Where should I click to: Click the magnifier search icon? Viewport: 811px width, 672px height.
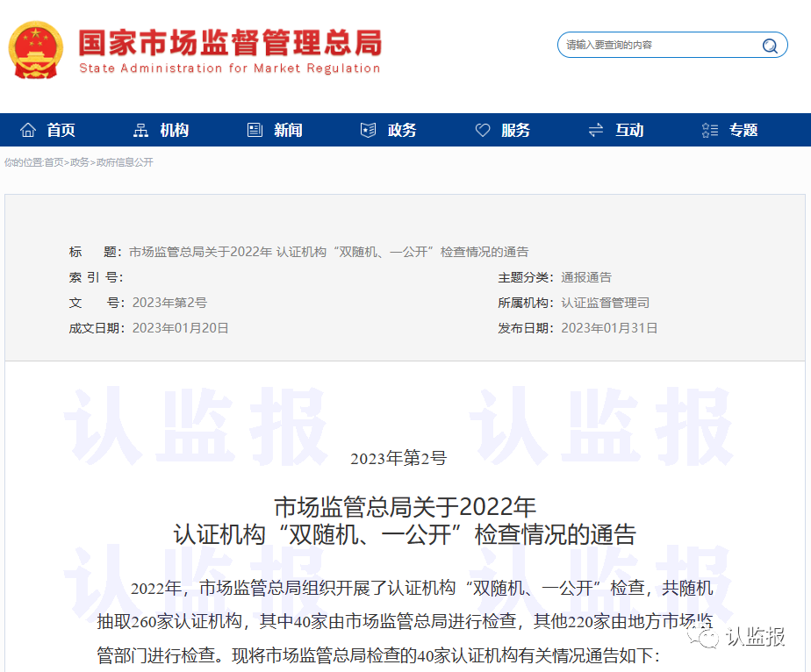(769, 45)
